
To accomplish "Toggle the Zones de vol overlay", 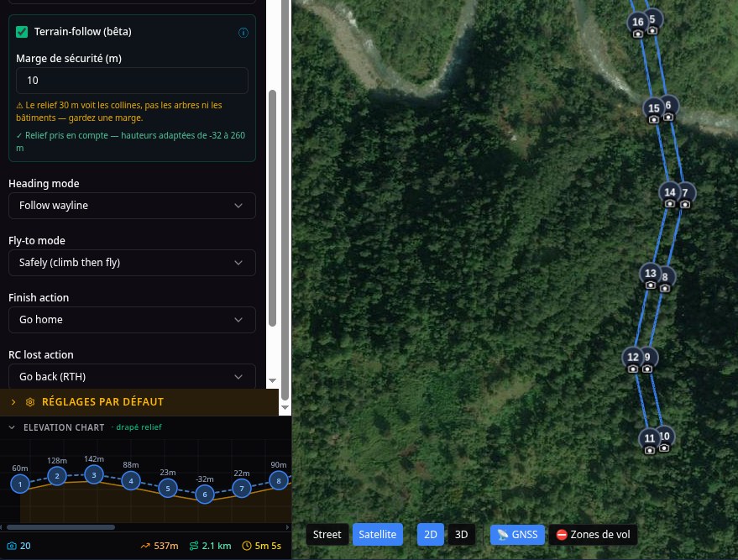I will 593,535.
